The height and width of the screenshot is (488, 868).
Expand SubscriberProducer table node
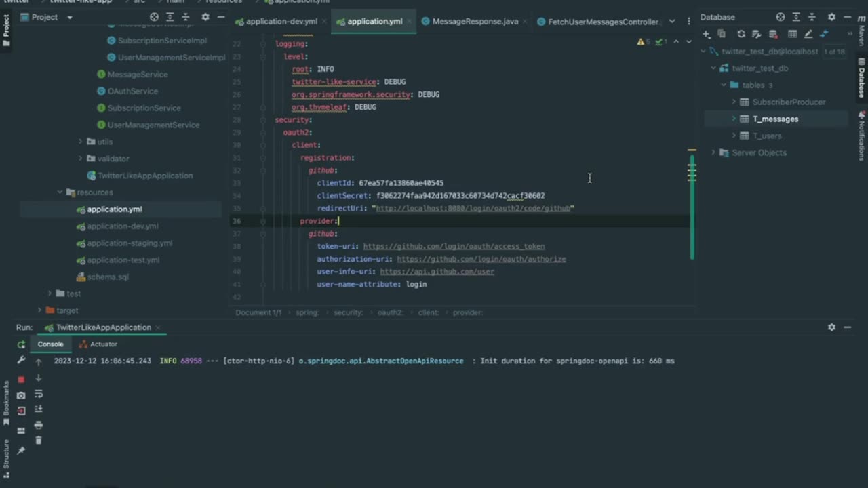(x=734, y=102)
